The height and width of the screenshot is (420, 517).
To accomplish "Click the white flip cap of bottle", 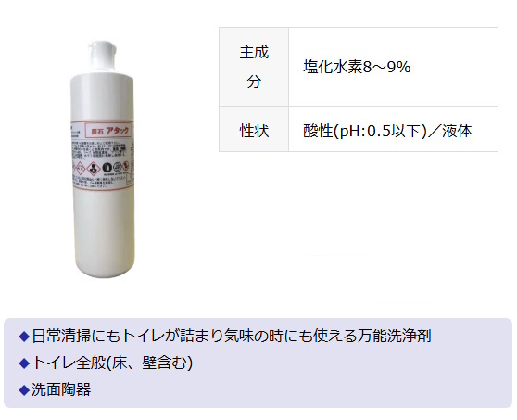I will [102, 58].
